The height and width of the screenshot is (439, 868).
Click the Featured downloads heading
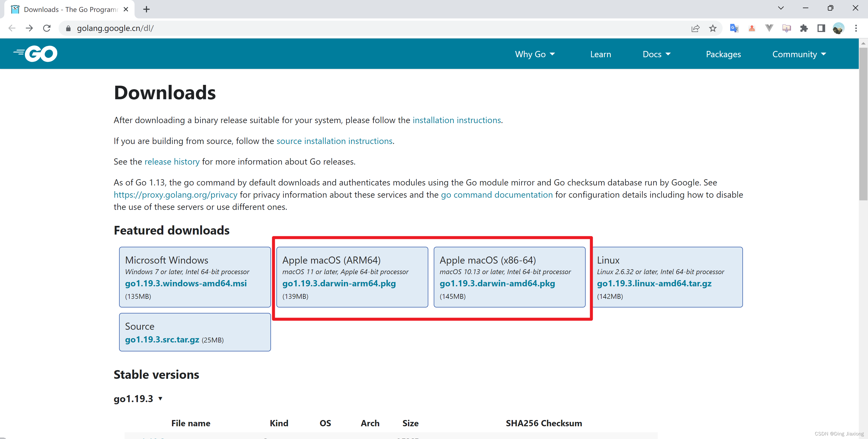pyautogui.click(x=171, y=230)
